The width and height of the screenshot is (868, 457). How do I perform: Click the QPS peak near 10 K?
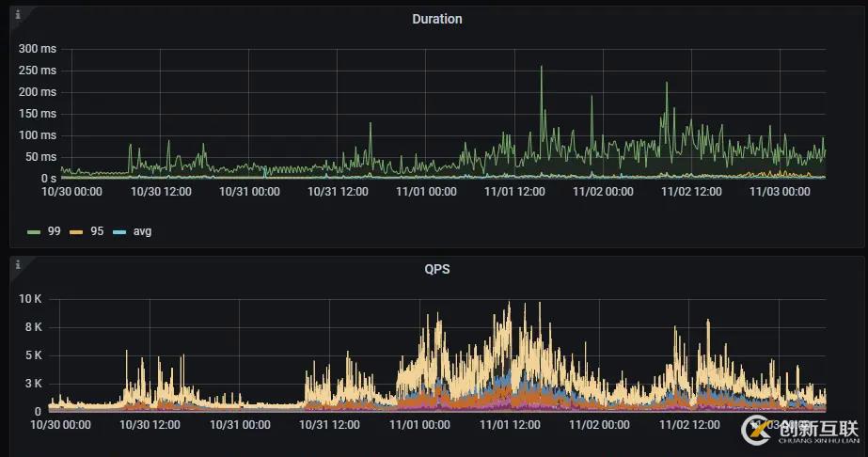pos(510,304)
